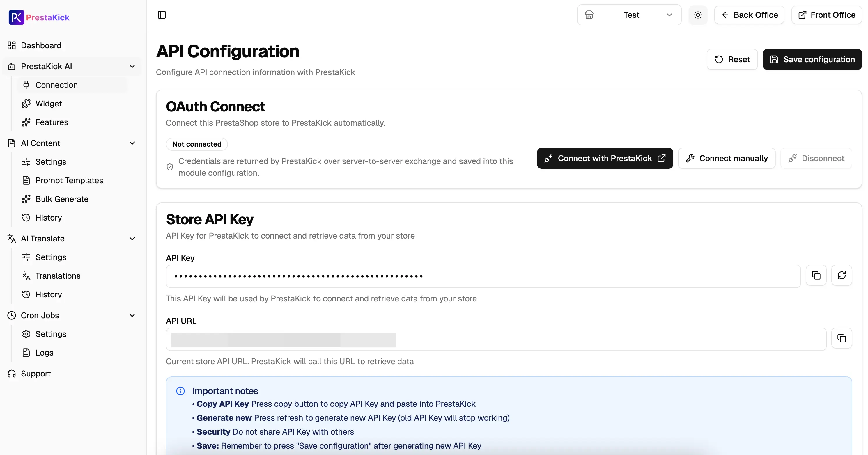Open Cron Jobs Settings
Image resolution: width=868 pixels, height=455 pixels.
pyautogui.click(x=51, y=334)
